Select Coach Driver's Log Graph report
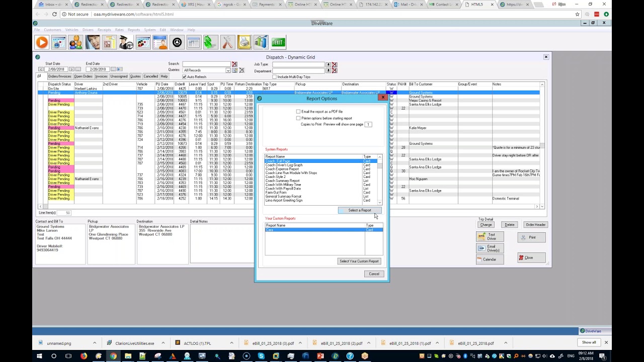The height and width of the screenshot is (362, 644). pyautogui.click(x=322, y=165)
